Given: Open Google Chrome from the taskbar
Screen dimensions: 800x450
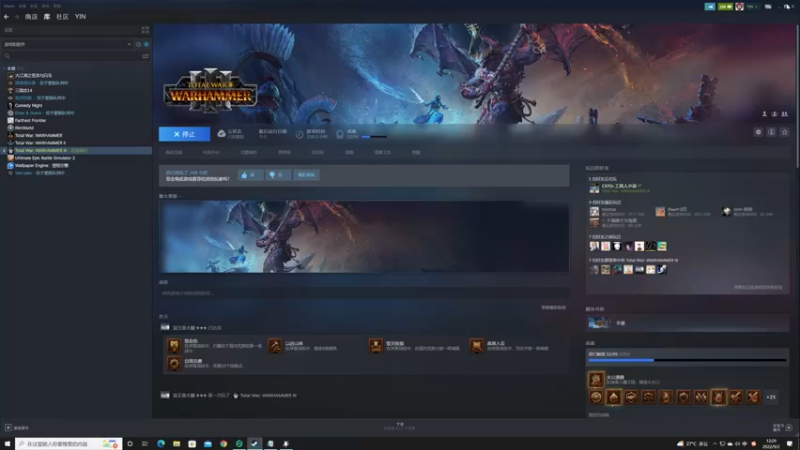Looking at the screenshot, I should point(223,444).
